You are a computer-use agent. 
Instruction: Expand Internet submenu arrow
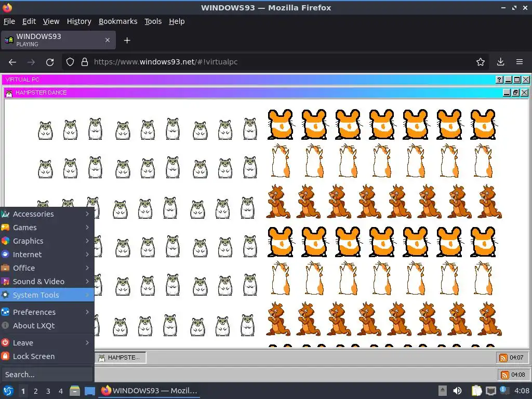[x=87, y=255]
